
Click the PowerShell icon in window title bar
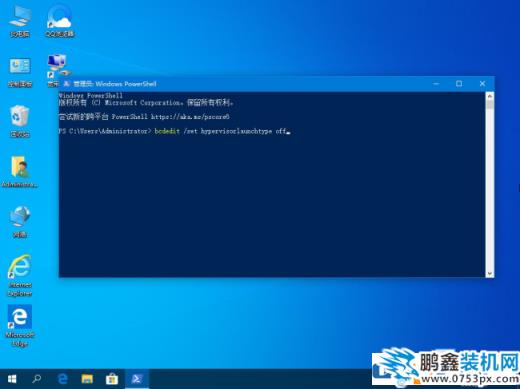(x=67, y=84)
